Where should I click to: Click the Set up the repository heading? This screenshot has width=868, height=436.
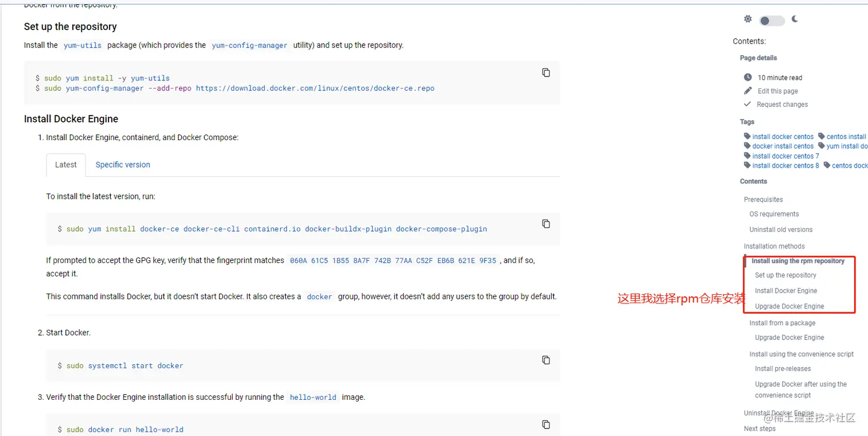[x=70, y=26]
